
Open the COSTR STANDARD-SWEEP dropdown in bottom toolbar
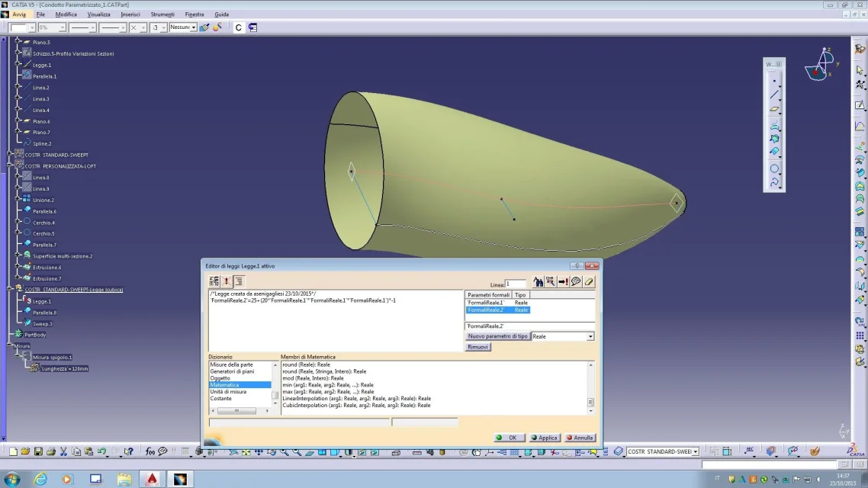click(x=695, y=452)
